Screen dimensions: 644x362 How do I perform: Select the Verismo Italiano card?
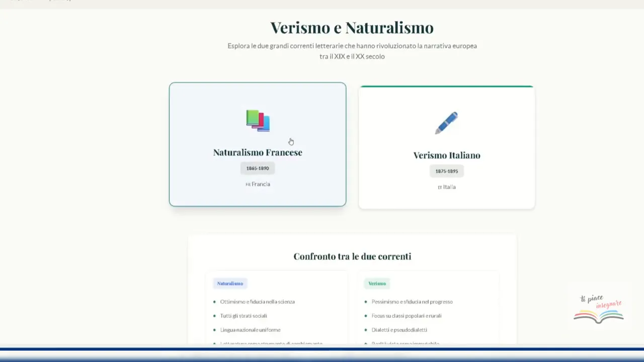(x=446, y=147)
